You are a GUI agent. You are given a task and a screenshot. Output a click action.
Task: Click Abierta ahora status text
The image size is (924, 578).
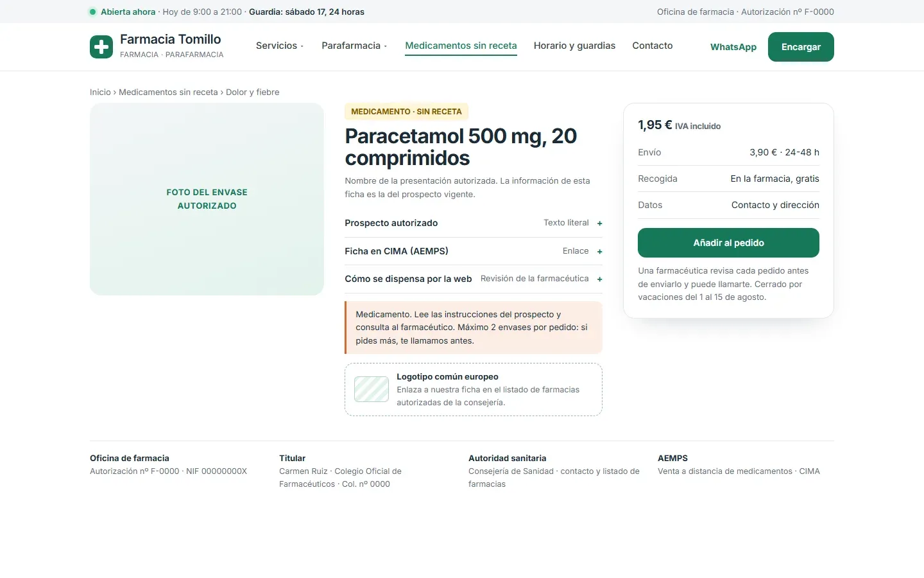point(128,12)
